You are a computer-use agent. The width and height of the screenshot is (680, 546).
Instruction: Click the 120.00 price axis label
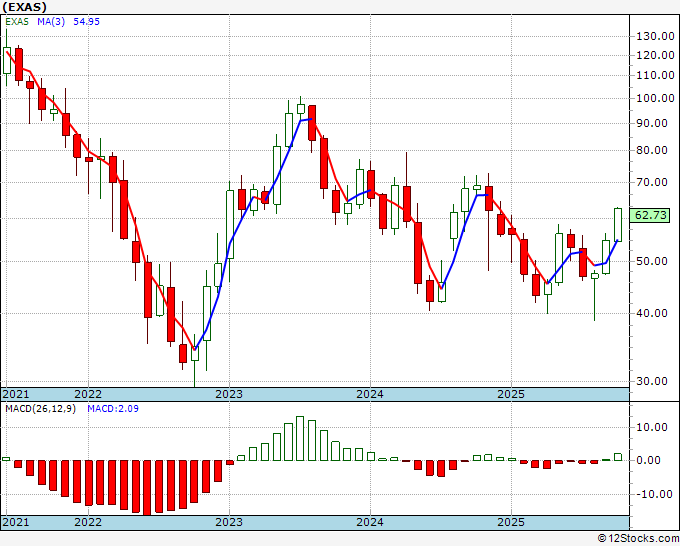655,55
